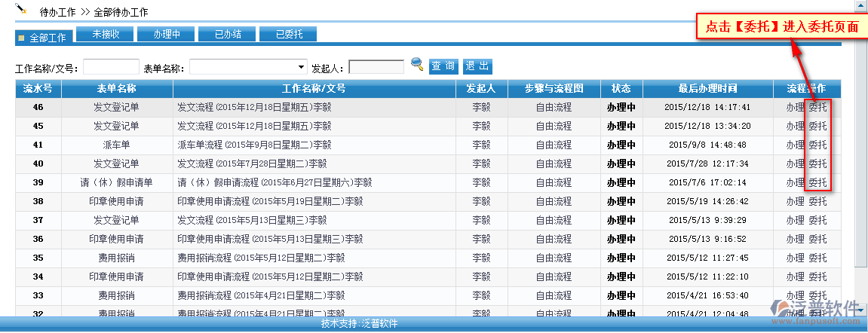This screenshot has width=868, height=333.
Task: Sort by the 最后办理时间 column header
Action: click(x=707, y=88)
